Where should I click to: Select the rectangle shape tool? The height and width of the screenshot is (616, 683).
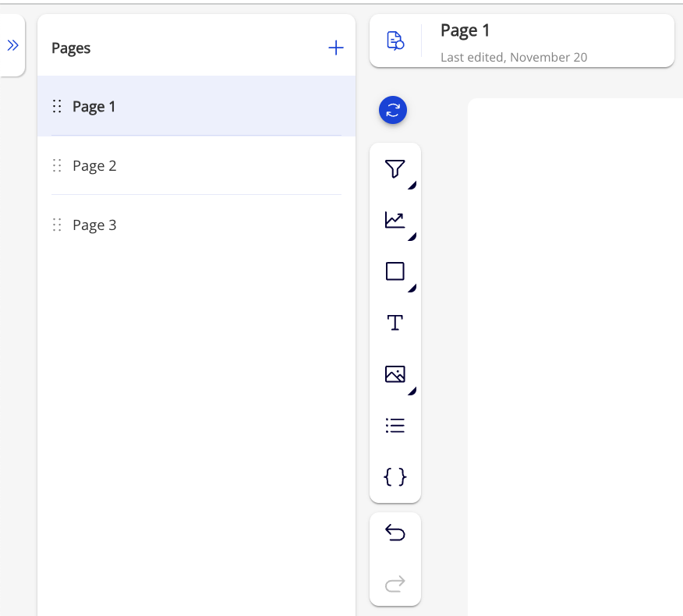(395, 271)
